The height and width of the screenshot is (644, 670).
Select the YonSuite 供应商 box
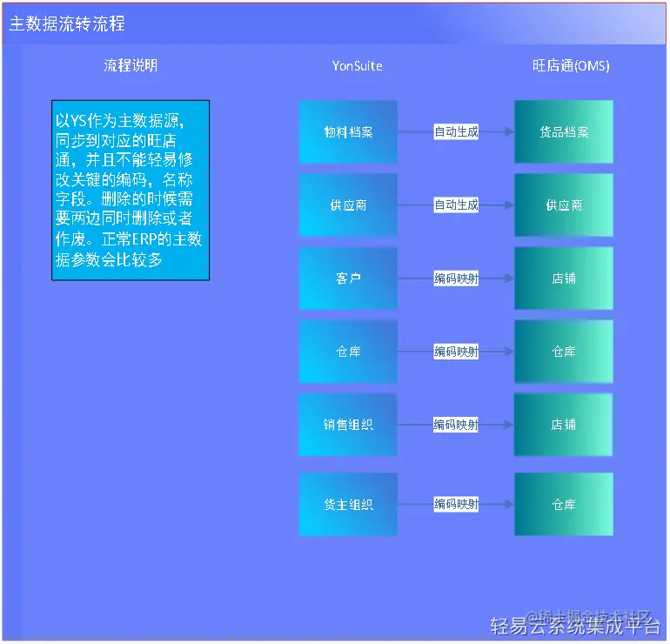[348, 205]
